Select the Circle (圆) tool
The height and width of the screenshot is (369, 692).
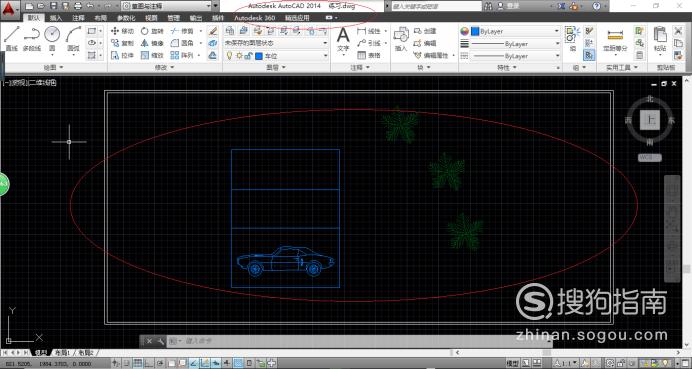52,39
